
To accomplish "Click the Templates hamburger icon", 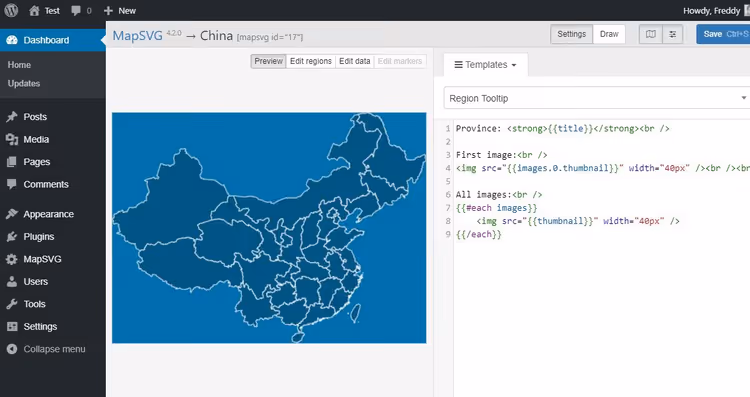I will [458, 65].
